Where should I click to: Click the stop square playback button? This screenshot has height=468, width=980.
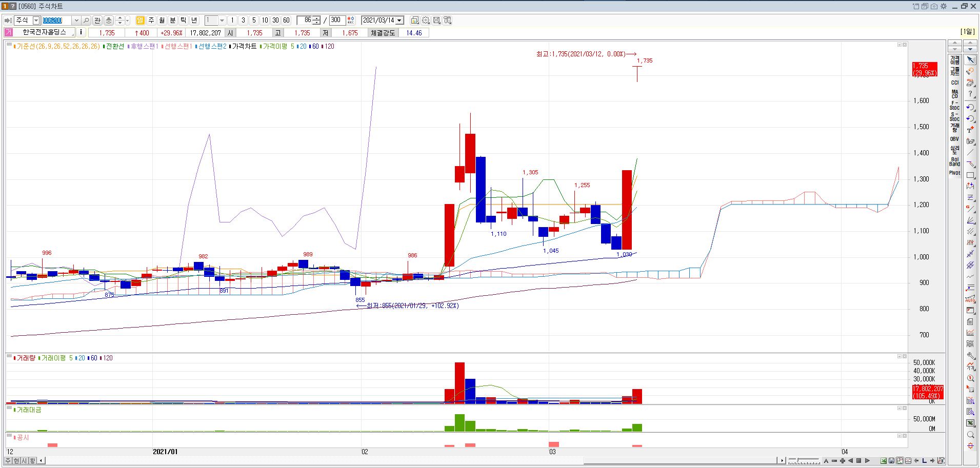point(859,460)
